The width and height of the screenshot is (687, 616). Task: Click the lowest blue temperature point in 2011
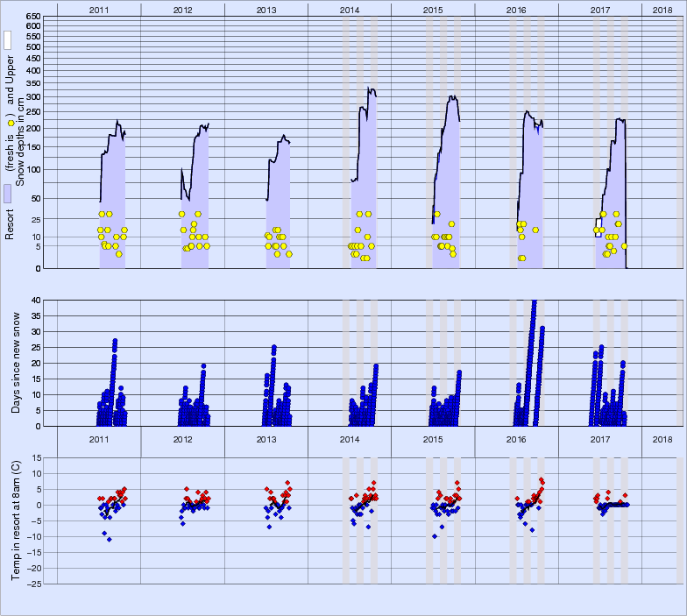tap(110, 539)
